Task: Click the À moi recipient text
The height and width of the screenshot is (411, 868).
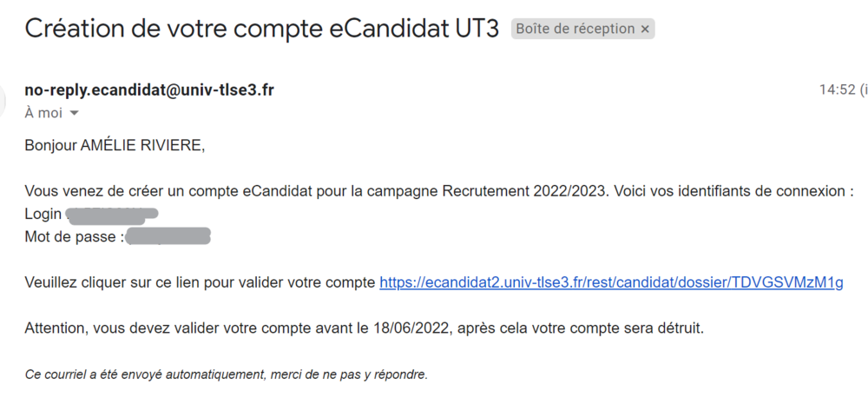Action: pyautogui.click(x=43, y=113)
